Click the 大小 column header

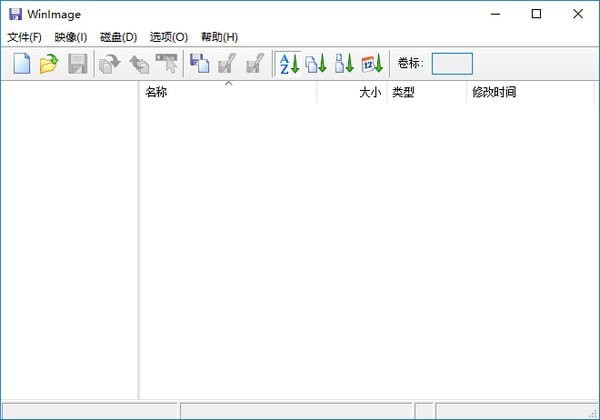[x=352, y=92]
